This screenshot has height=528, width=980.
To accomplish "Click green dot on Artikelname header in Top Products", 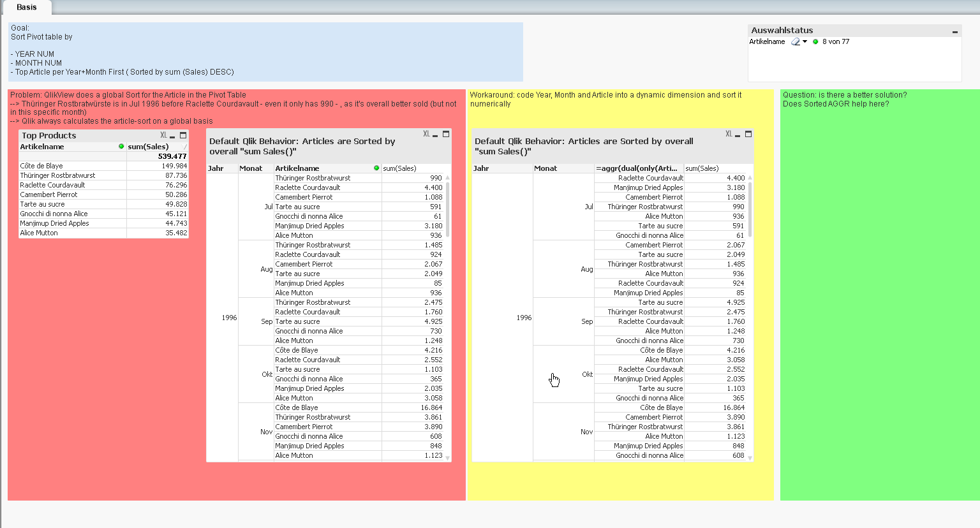I will pos(121,146).
